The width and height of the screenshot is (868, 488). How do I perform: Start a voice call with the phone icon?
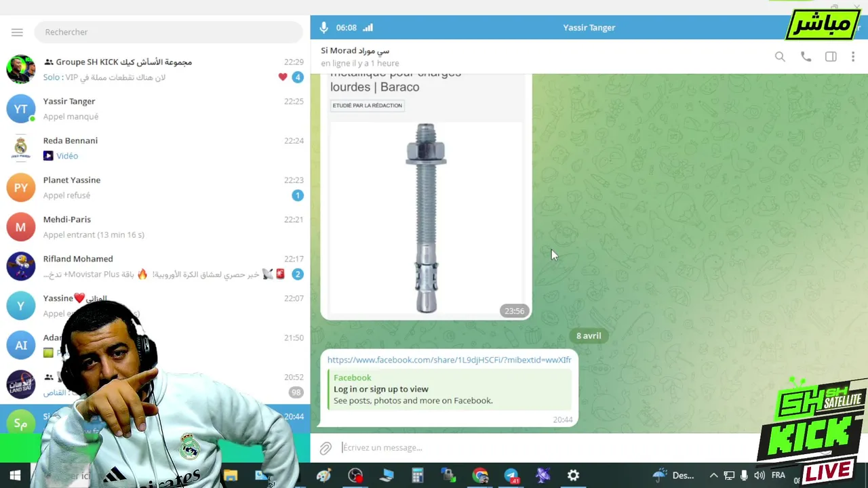pyautogui.click(x=806, y=57)
